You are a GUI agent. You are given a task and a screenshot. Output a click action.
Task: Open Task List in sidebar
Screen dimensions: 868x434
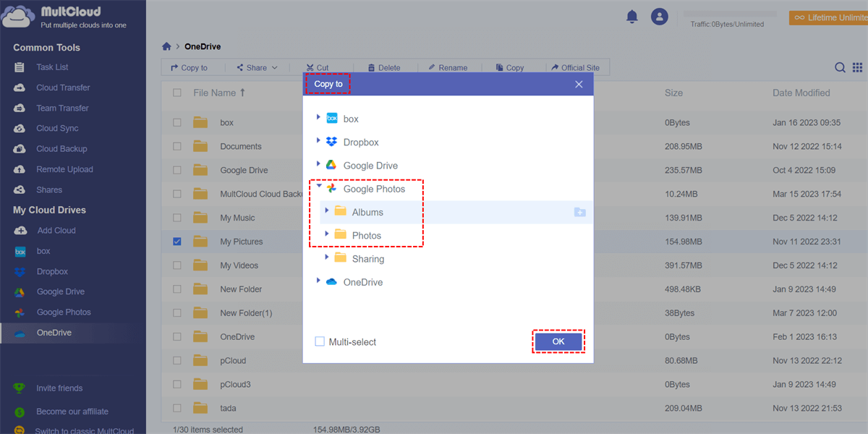pyautogui.click(x=52, y=67)
